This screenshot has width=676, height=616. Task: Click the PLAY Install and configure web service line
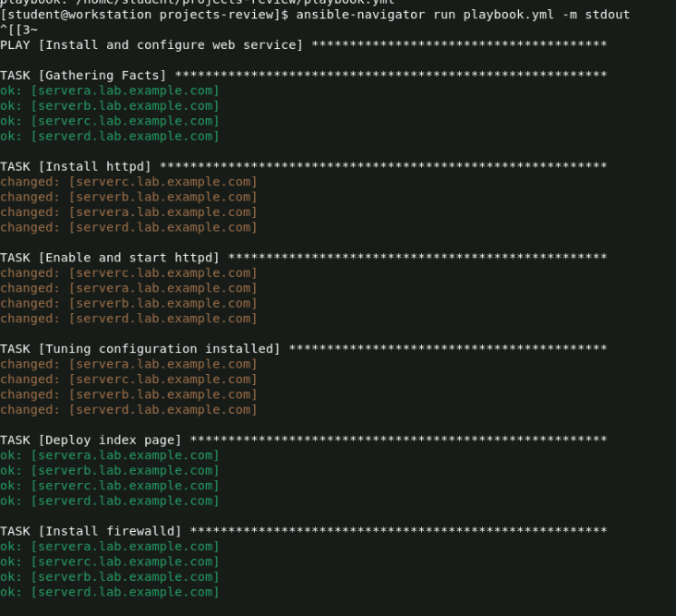click(151, 45)
